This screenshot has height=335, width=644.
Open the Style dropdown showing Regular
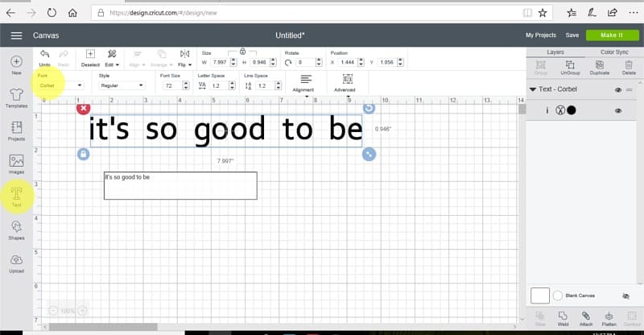pyautogui.click(x=121, y=85)
